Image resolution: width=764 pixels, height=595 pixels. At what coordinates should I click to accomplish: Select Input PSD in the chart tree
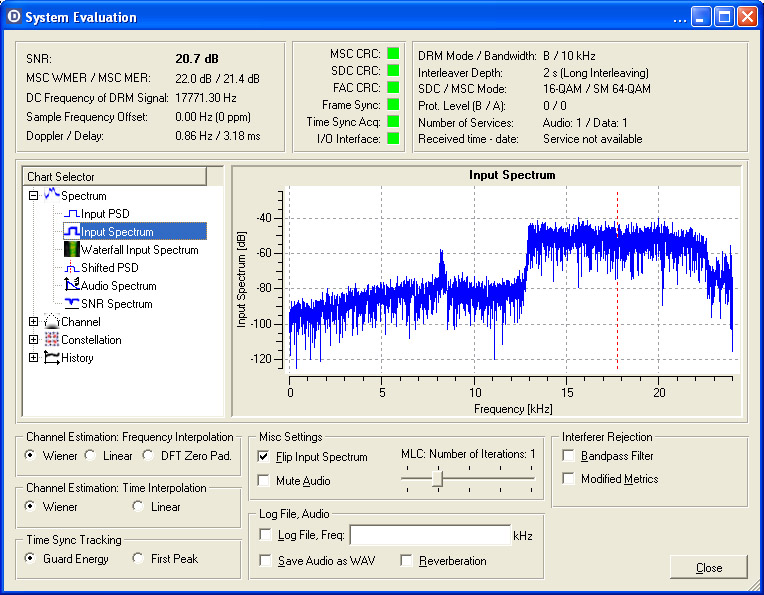[x=105, y=214]
